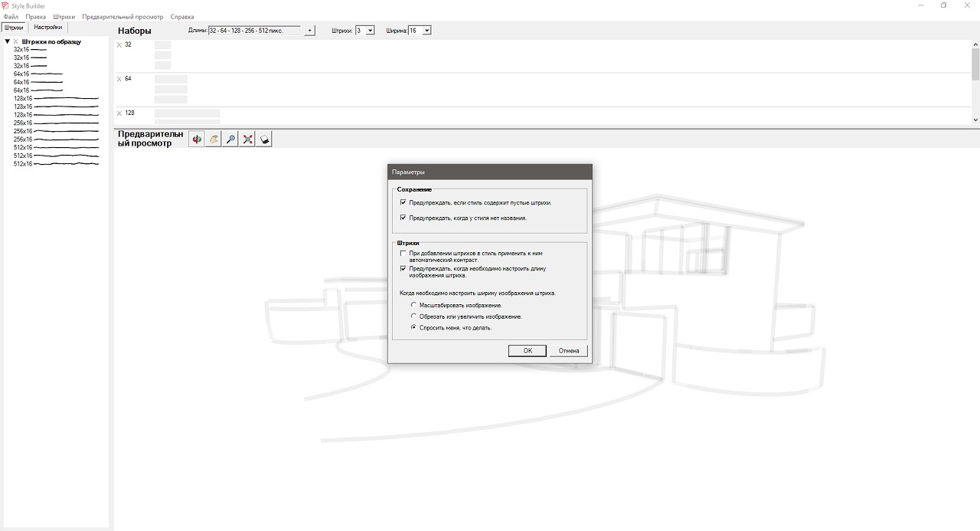Click the eraser-like icon in preview toolbar

click(x=264, y=139)
